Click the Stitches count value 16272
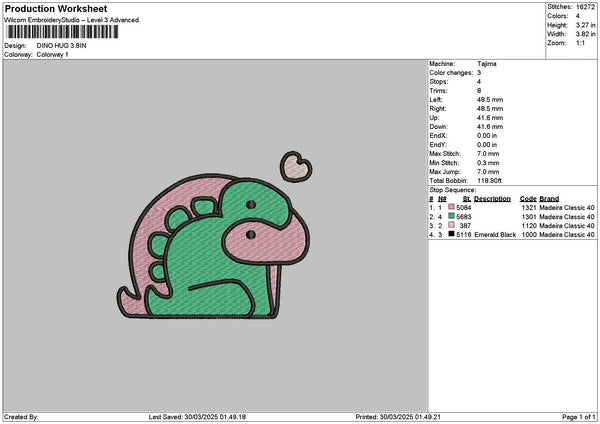This screenshot has width=600, height=424. (x=586, y=6)
